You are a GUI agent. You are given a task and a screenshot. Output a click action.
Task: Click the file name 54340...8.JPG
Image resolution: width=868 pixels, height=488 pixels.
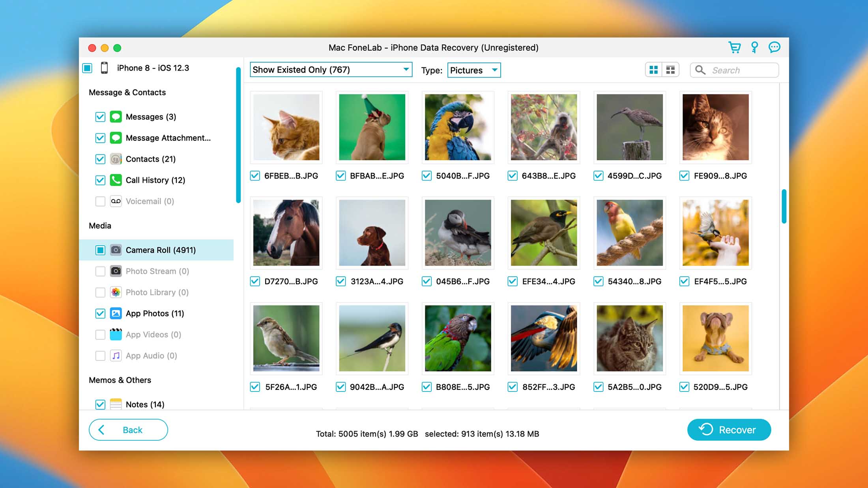(x=634, y=281)
